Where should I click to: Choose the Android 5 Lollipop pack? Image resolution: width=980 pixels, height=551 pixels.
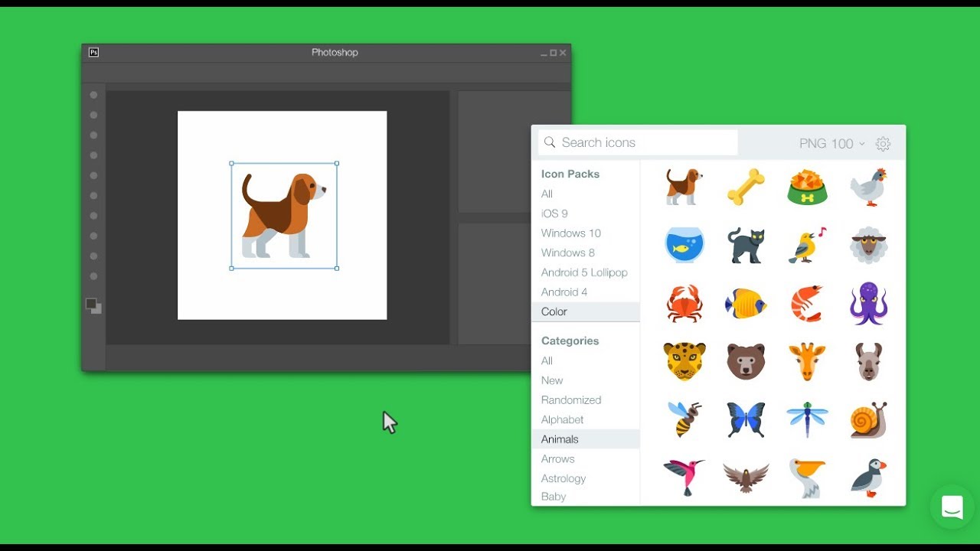tap(584, 272)
